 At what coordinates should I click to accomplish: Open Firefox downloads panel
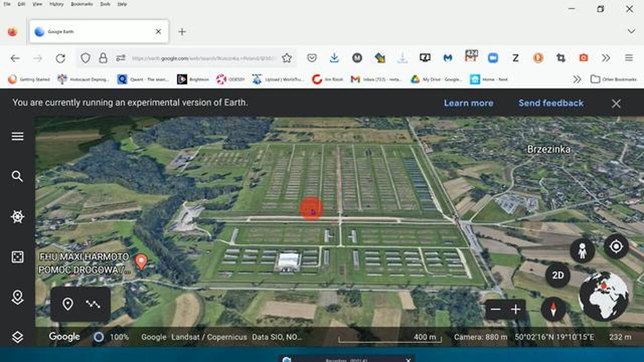click(335, 58)
